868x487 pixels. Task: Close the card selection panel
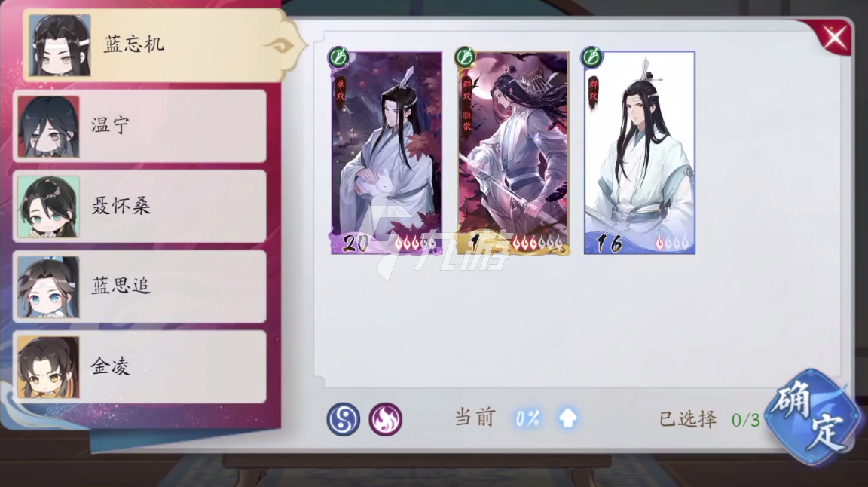(834, 38)
